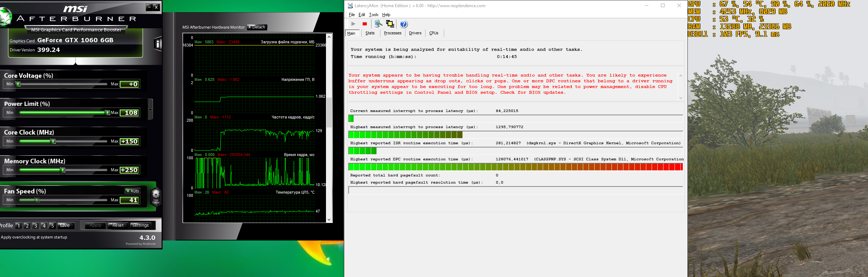Minimize the LatencyMon window

tap(647, 6)
